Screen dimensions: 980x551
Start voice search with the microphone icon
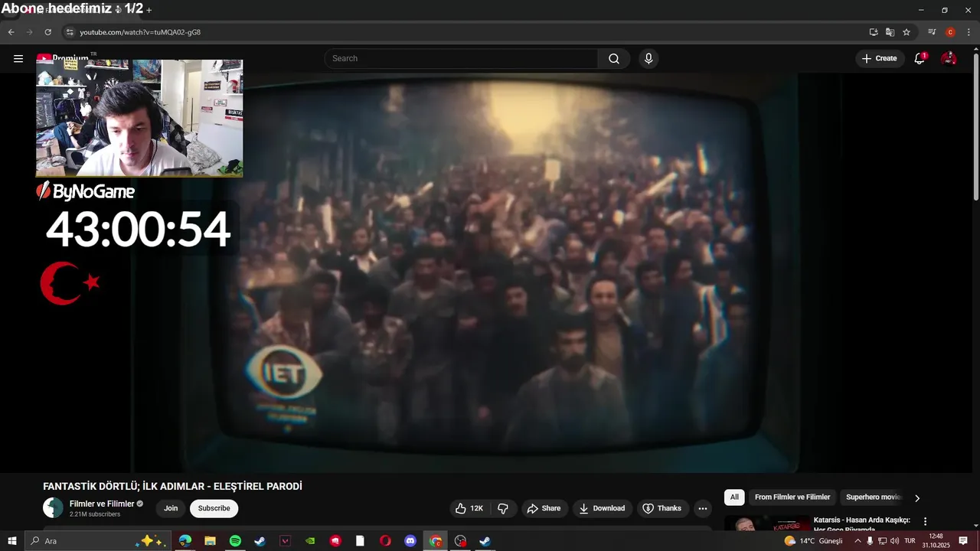point(648,59)
